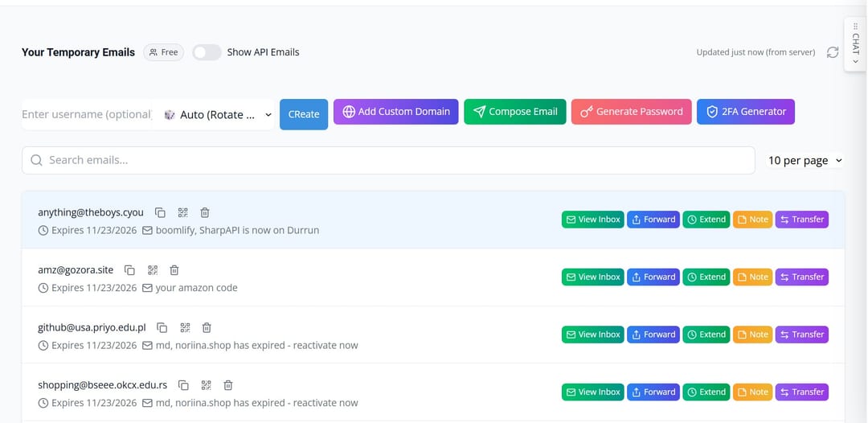Delete the amz@gozora.site email
The height and width of the screenshot is (423, 868).
[174, 270]
